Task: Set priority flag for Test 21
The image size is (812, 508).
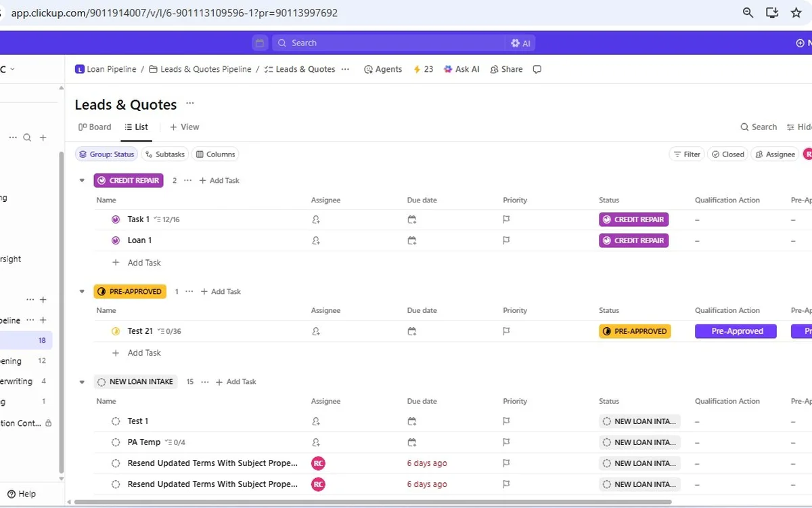Action: (506, 331)
